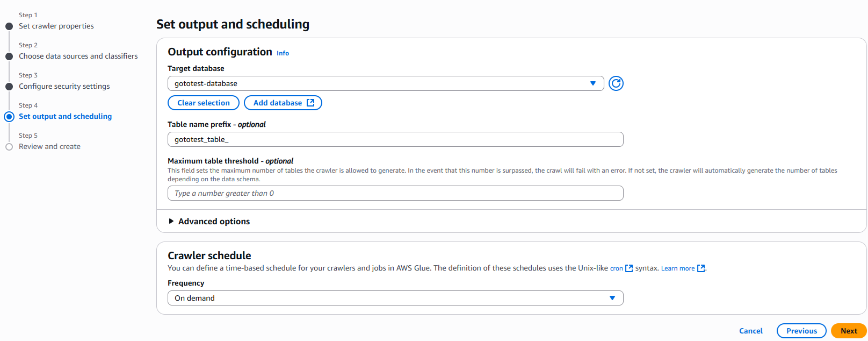Go back with the Previous button
This screenshot has height=341, width=868.
pyautogui.click(x=801, y=331)
